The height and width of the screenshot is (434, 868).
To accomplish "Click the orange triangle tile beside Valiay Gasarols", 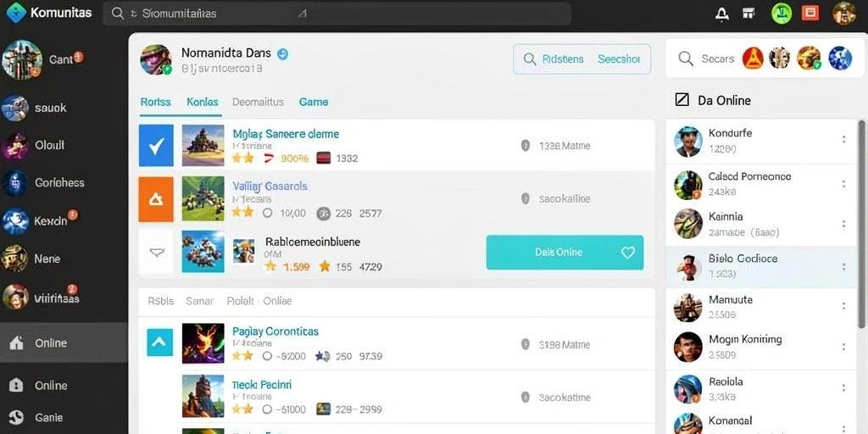I will (x=156, y=199).
